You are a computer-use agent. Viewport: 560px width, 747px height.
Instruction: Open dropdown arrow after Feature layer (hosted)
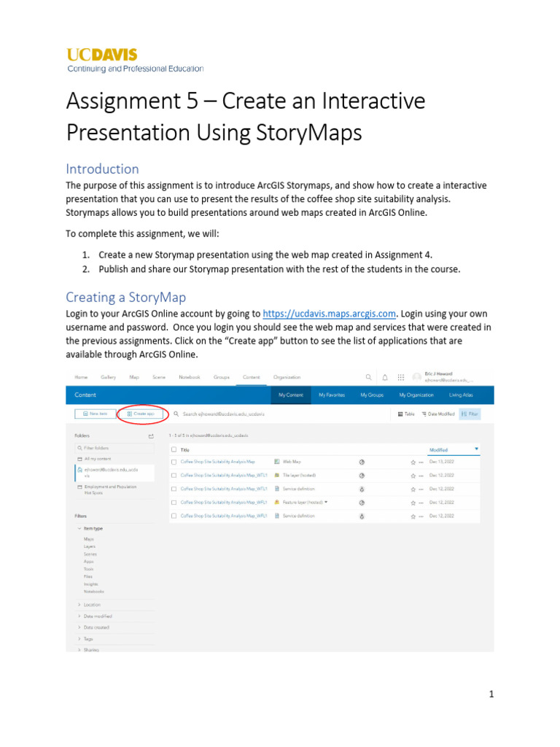[x=326, y=502]
